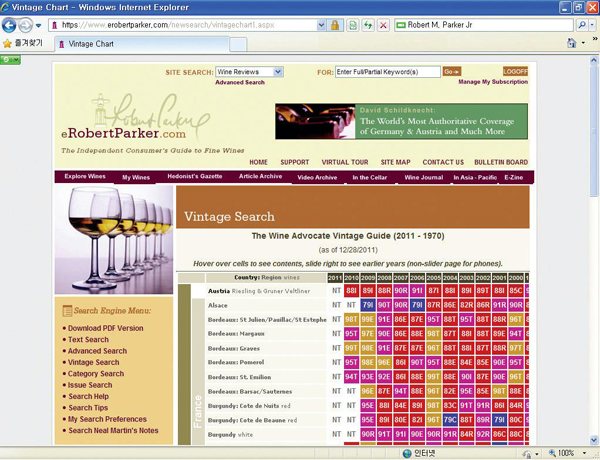Click the Home icon in command bar
The image size is (600, 460).
pyautogui.click(x=571, y=43)
